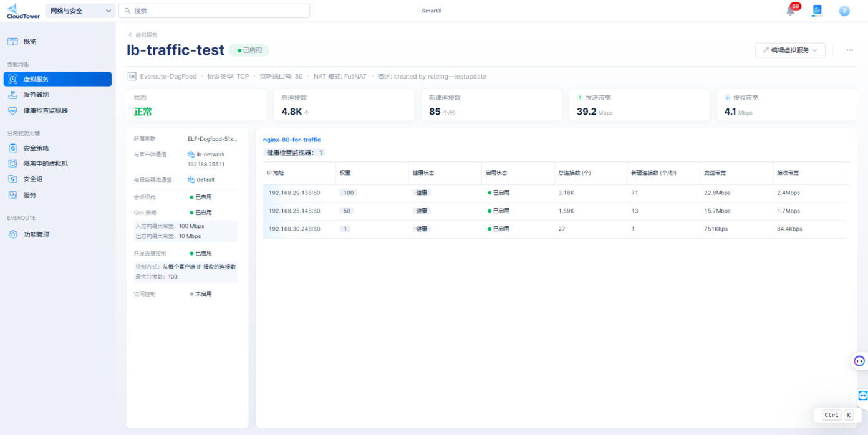This screenshot has width=868, height=435.
Task: Click the 安全组 icon in the sidebar
Action: (14, 178)
